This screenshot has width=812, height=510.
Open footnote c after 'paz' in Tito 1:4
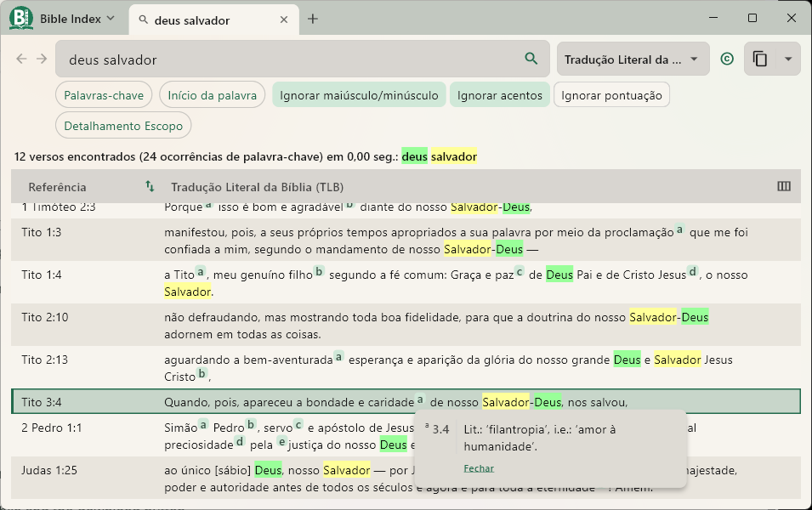(x=520, y=271)
